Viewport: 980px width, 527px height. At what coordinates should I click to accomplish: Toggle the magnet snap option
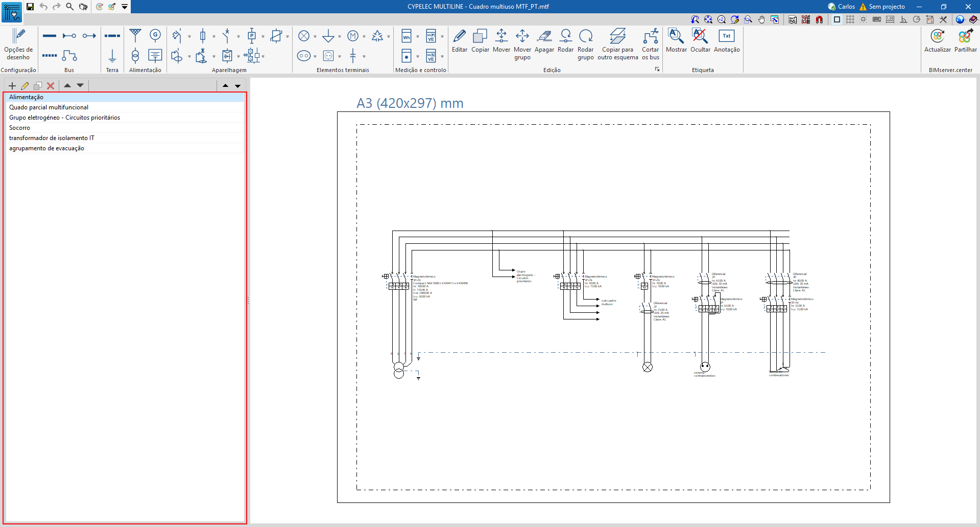819,19
